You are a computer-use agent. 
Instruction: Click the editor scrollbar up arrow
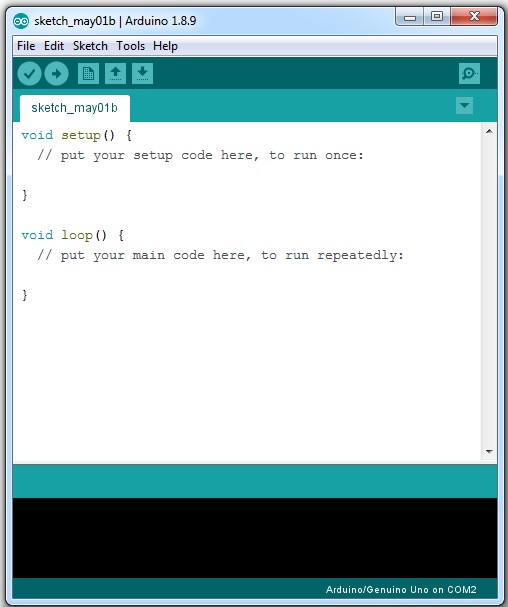(x=489, y=131)
